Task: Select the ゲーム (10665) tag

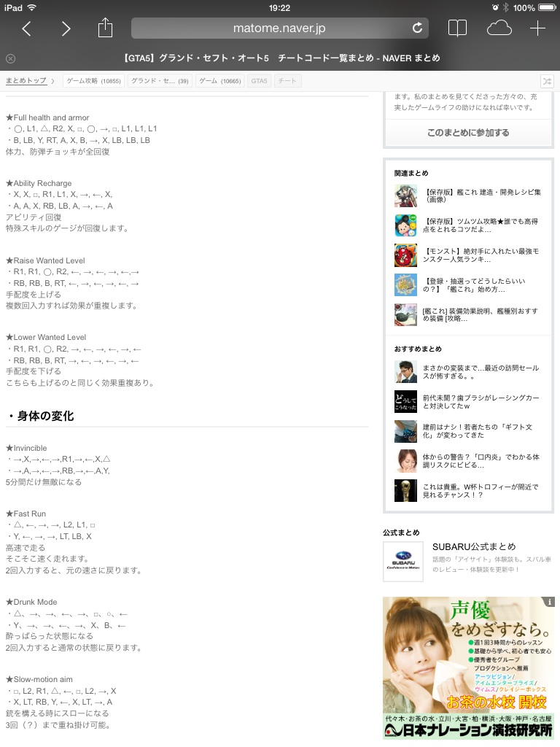Action: (220, 81)
